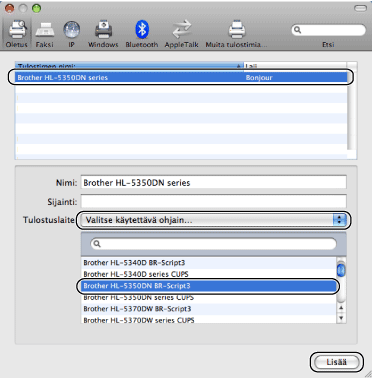
Task: Click the toolbar toggle pill button
Action: click(360, 8)
